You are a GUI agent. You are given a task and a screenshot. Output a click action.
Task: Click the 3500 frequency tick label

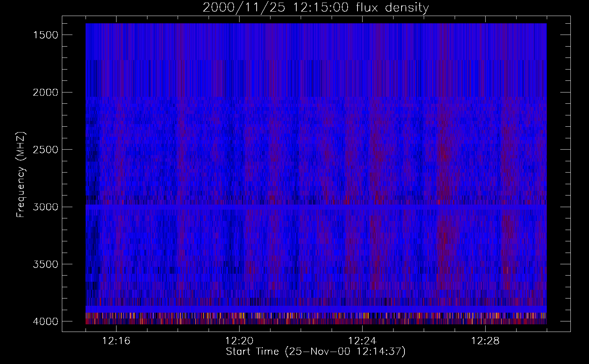(x=46, y=264)
